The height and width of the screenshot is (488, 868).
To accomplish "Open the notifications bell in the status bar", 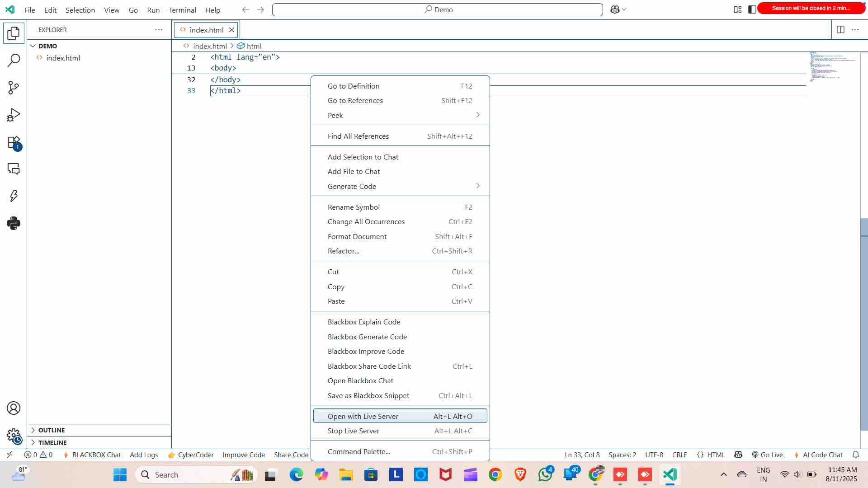I will [x=856, y=455].
